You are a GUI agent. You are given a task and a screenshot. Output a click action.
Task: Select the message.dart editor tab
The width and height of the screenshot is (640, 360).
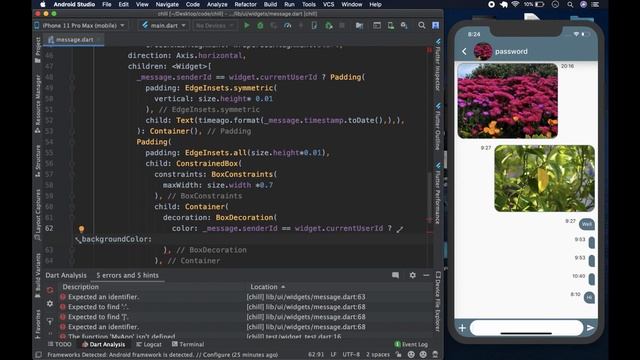pyautogui.click(x=74, y=40)
